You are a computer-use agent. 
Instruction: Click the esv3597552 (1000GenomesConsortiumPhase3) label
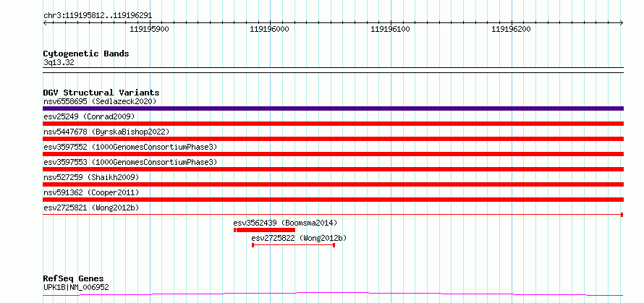pyautogui.click(x=130, y=147)
